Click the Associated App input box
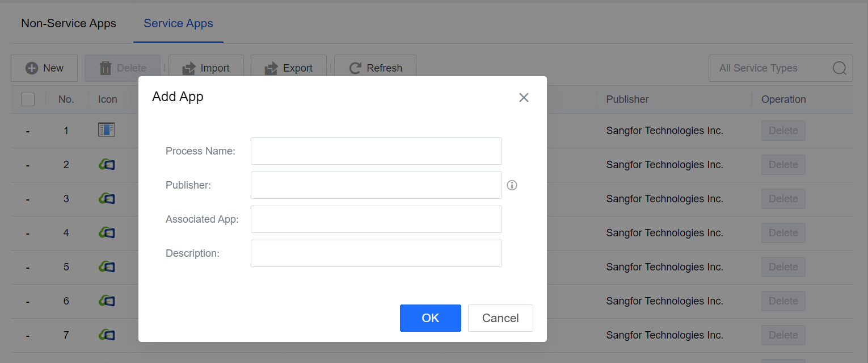868x363 pixels. (376, 219)
